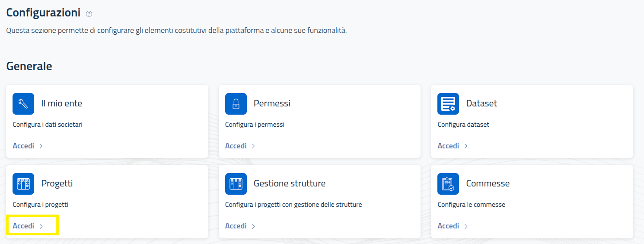Click the Gestione strutture icon

[x=236, y=184]
